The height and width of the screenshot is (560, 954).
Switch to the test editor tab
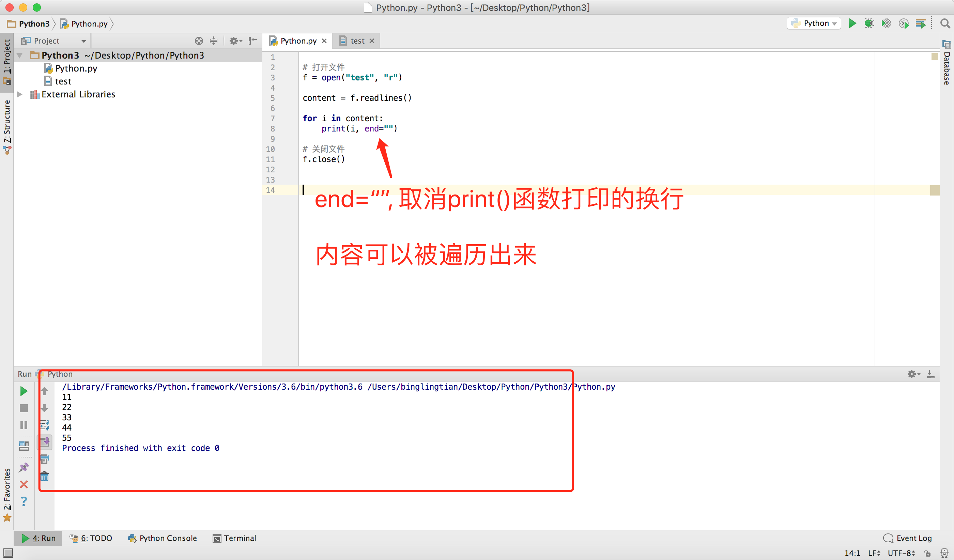point(357,41)
